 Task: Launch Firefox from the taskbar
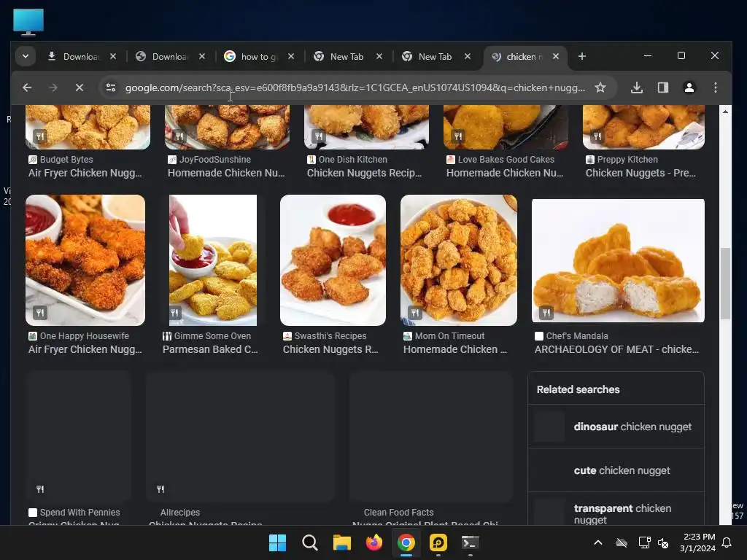[374, 542]
